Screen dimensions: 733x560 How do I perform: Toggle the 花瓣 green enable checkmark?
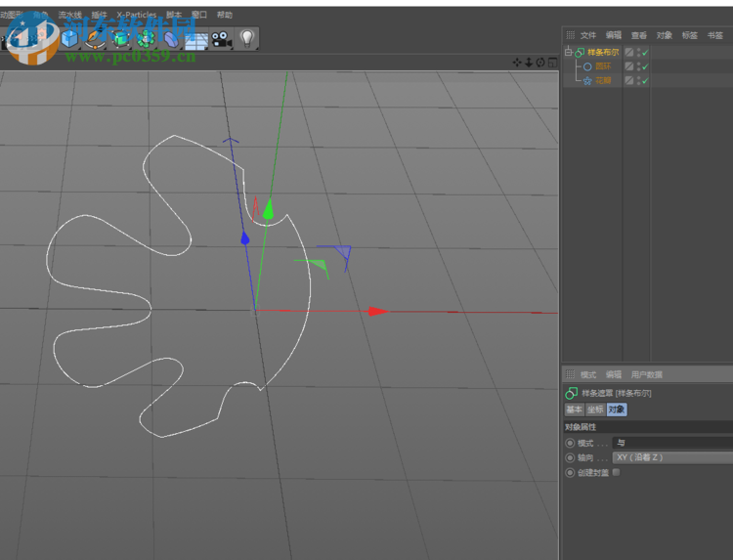coord(645,81)
